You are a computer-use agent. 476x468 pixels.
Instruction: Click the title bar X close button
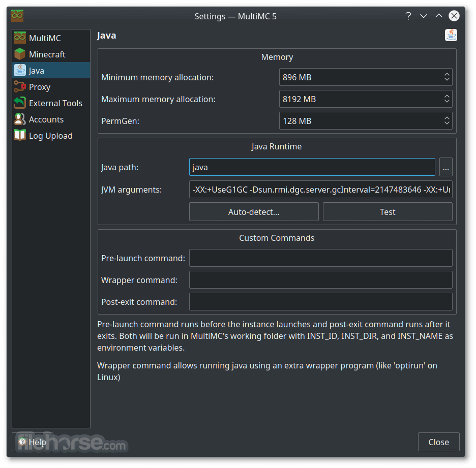coord(454,16)
